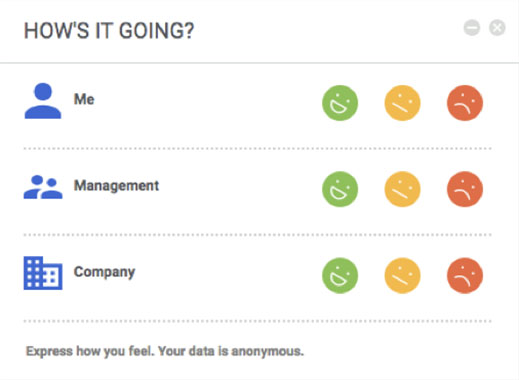
Task: Rate Management with the yellow neutral face
Action: pyautogui.click(x=402, y=189)
